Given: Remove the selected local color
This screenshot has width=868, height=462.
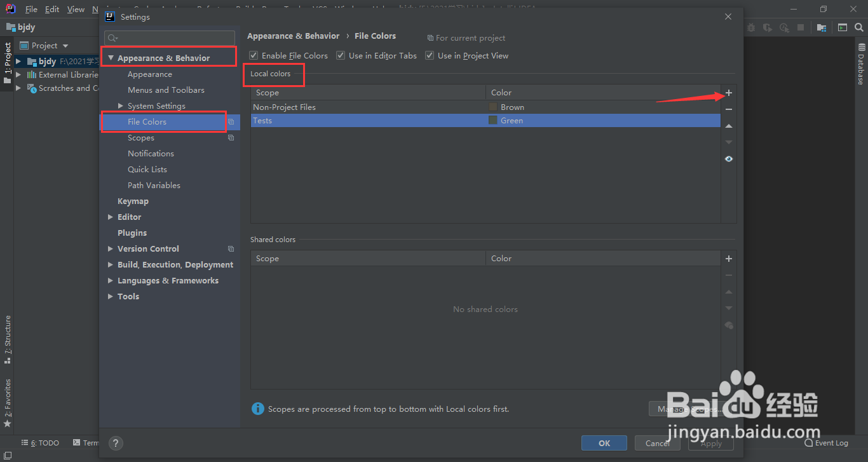Looking at the screenshot, I should (x=729, y=109).
